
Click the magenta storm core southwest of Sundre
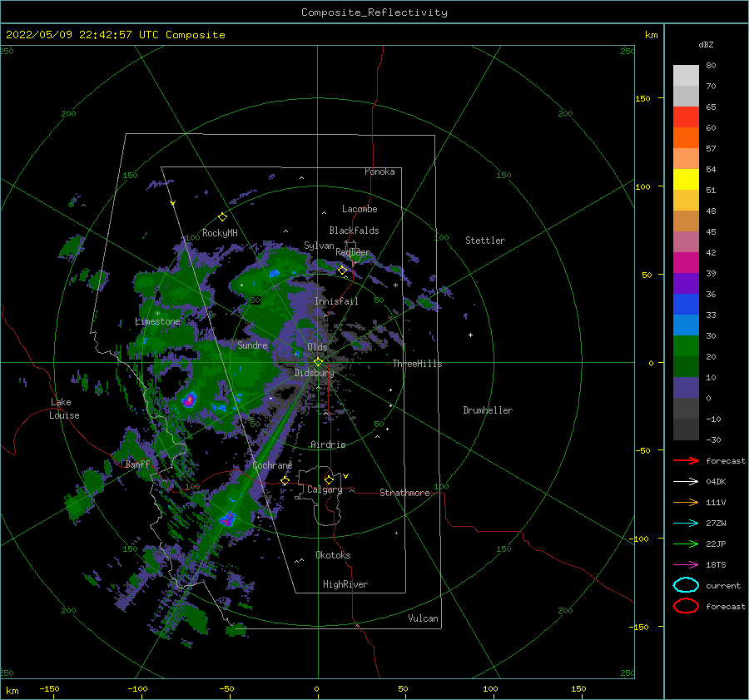190,400
